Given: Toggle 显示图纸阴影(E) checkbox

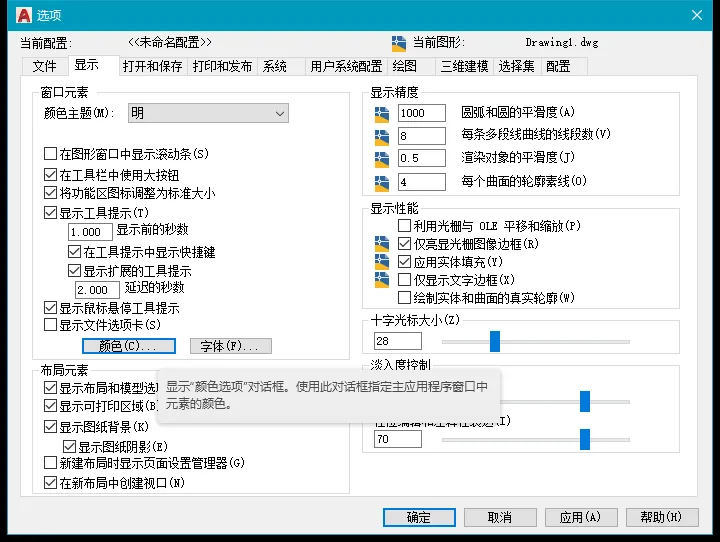Looking at the screenshot, I should [69, 446].
